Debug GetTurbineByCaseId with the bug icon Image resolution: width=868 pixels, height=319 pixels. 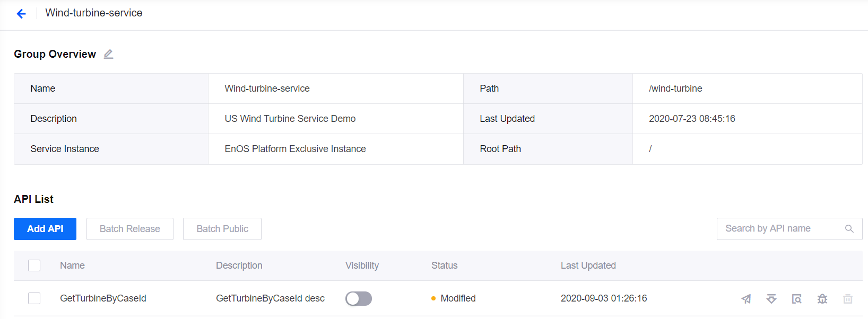coord(822,299)
